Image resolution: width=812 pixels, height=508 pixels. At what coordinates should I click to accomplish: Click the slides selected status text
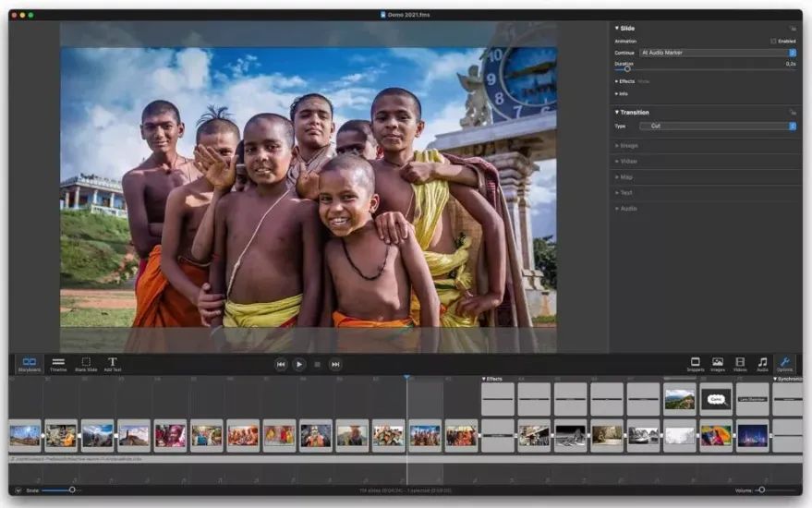[x=406, y=490]
